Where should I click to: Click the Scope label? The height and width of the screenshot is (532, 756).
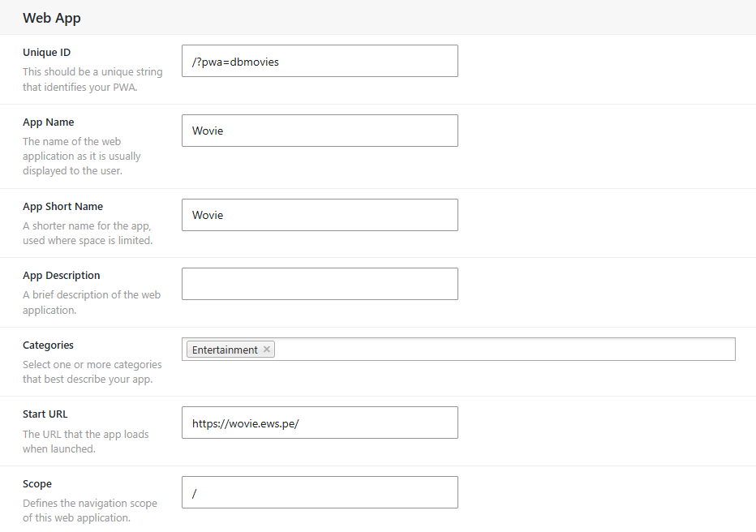point(37,484)
